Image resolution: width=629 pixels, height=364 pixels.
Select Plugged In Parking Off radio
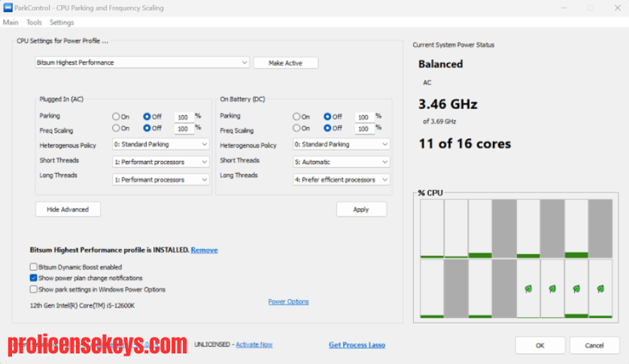[x=147, y=117]
